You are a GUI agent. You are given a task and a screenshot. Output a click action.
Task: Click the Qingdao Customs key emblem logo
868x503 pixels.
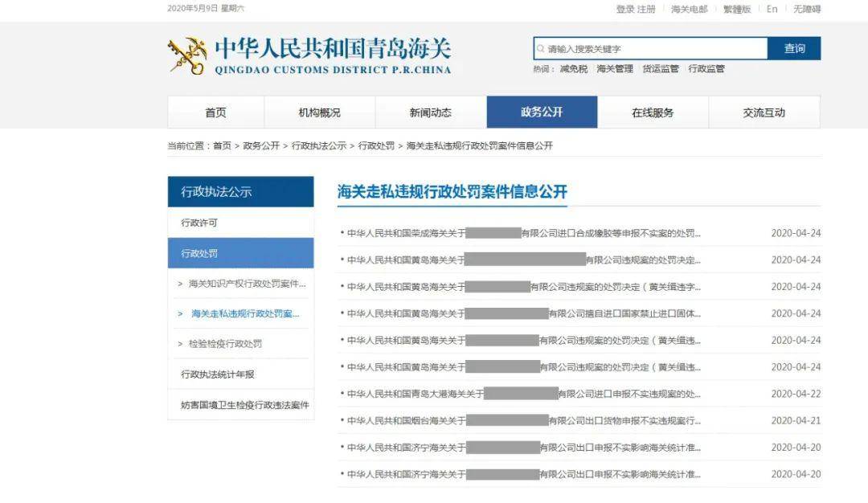(187, 55)
